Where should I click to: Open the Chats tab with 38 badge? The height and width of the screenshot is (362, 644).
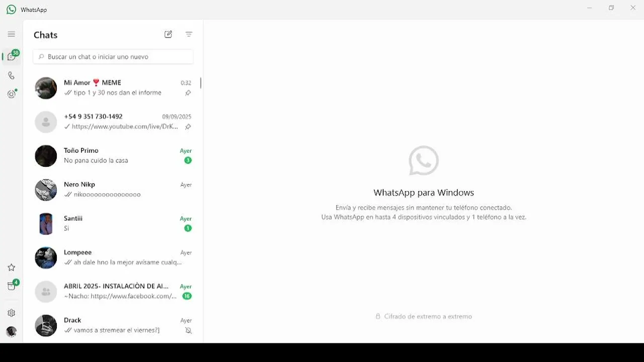point(12,56)
